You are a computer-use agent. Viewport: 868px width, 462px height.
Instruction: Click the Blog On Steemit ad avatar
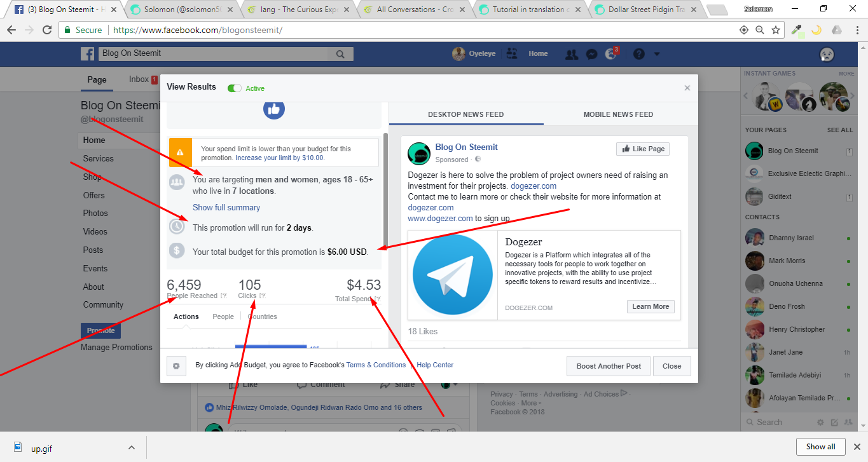[419, 153]
